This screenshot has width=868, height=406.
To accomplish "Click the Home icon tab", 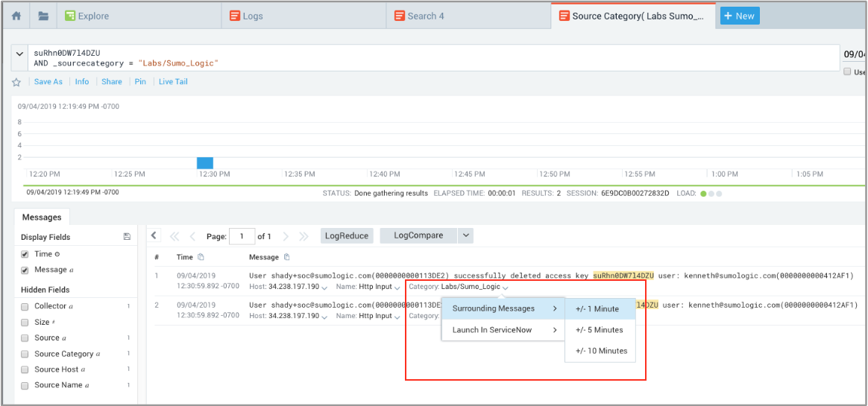I will (x=16, y=16).
